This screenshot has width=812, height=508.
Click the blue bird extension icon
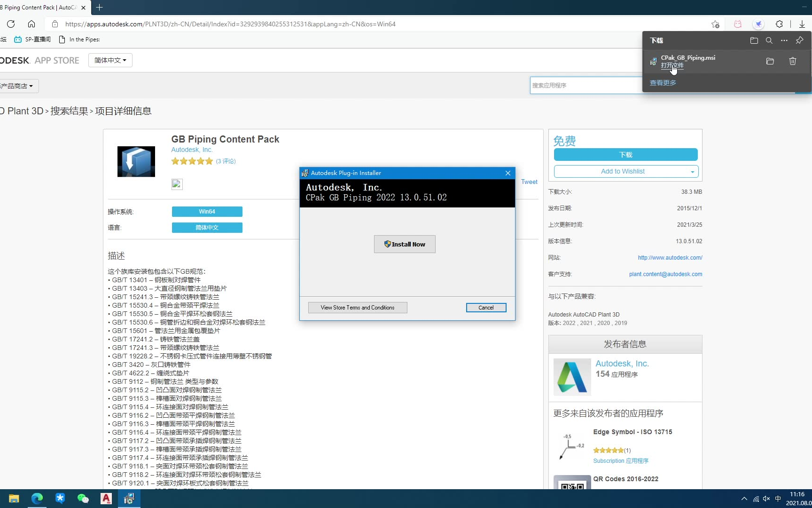tap(758, 24)
